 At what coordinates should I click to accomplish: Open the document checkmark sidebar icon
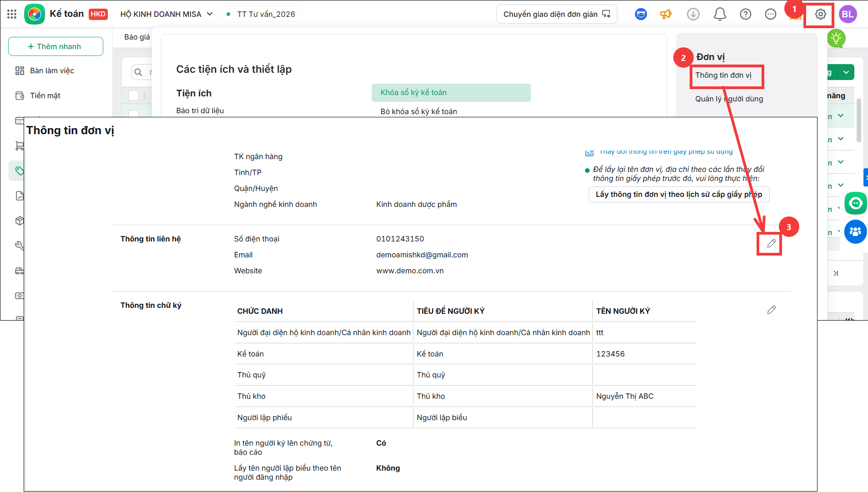(x=19, y=196)
